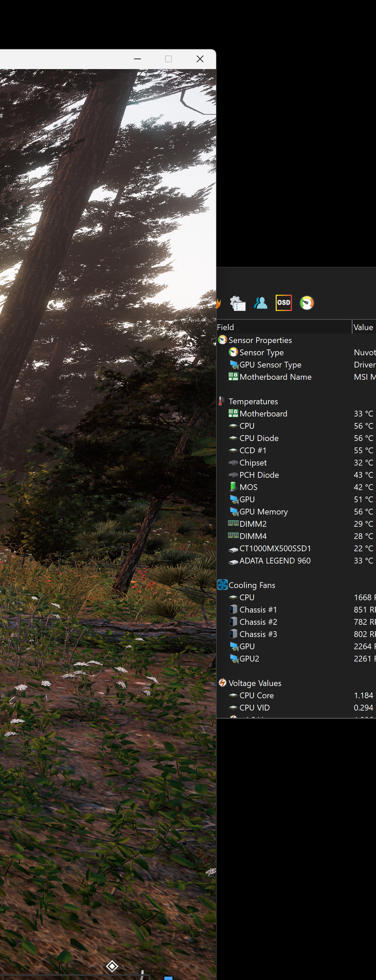
Task: Open the Preferences gear-and-checklist toolbar icon
Action: pyautogui.click(x=238, y=303)
